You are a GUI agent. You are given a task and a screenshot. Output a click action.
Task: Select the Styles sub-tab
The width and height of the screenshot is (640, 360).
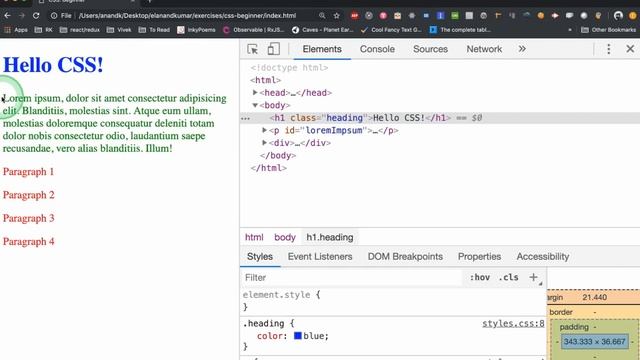point(260,256)
